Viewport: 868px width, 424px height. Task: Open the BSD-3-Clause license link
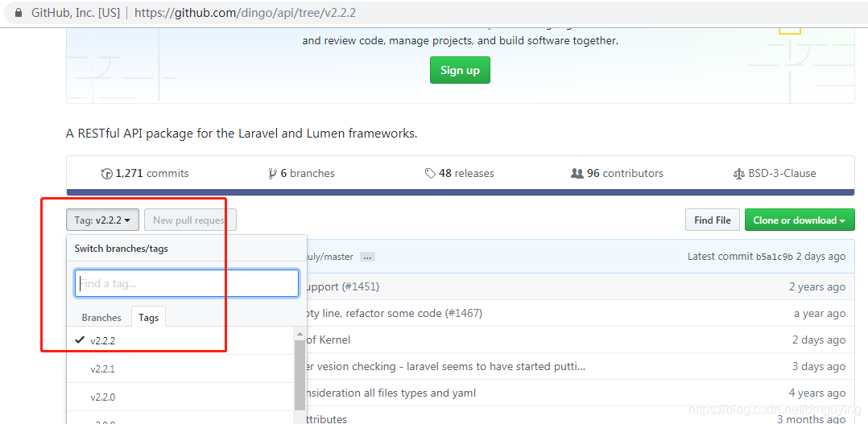[x=774, y=174]
